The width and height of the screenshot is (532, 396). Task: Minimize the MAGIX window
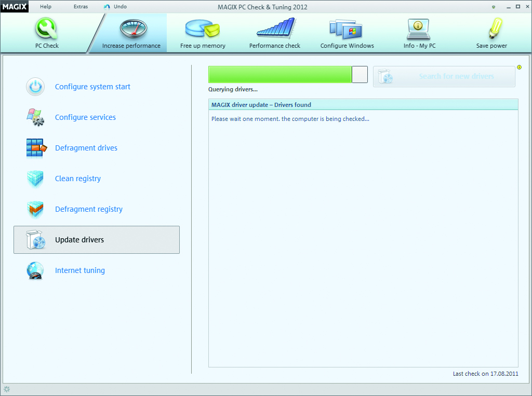(508, 7)
